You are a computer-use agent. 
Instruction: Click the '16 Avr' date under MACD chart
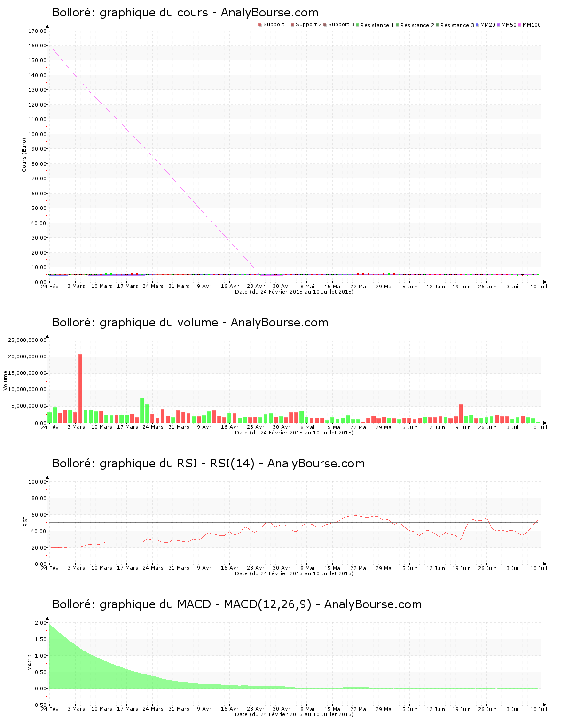[230, 709]
